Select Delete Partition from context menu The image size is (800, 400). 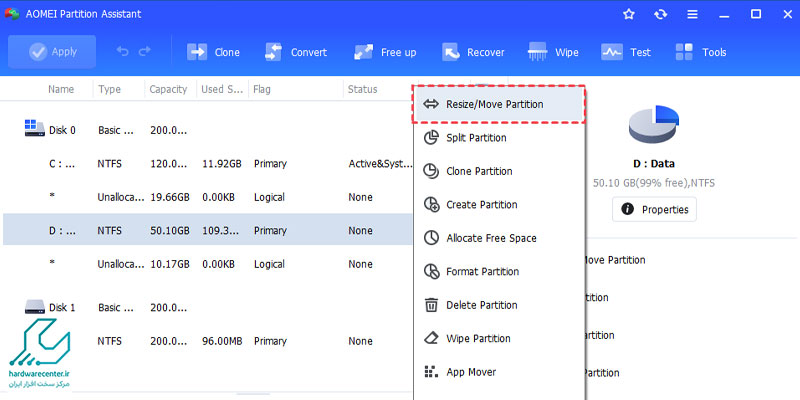tap(479, 305)
